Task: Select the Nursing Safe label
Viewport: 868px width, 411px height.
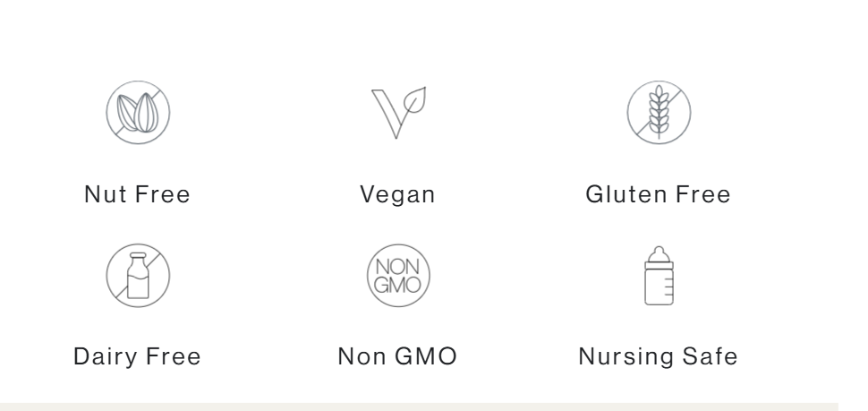Action: pos(659,356)
